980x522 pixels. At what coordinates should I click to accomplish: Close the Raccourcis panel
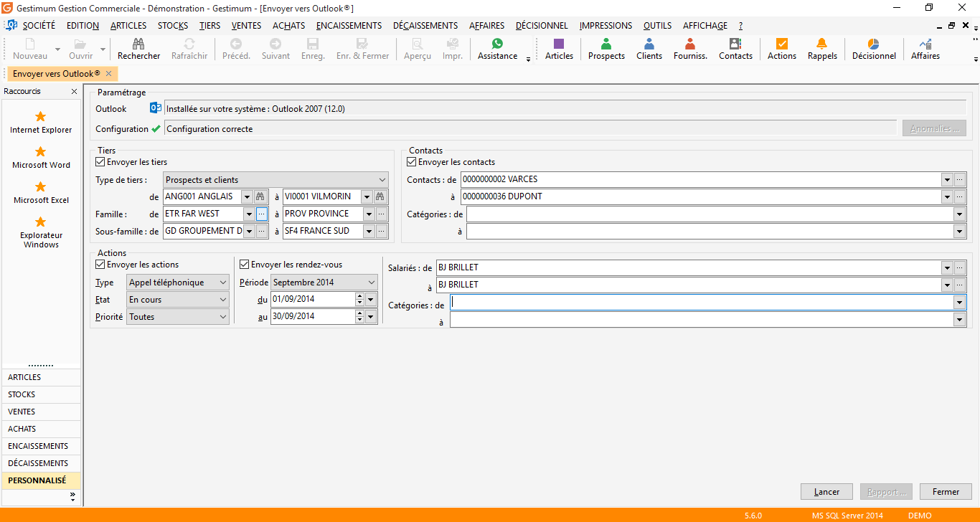[74, 92]
